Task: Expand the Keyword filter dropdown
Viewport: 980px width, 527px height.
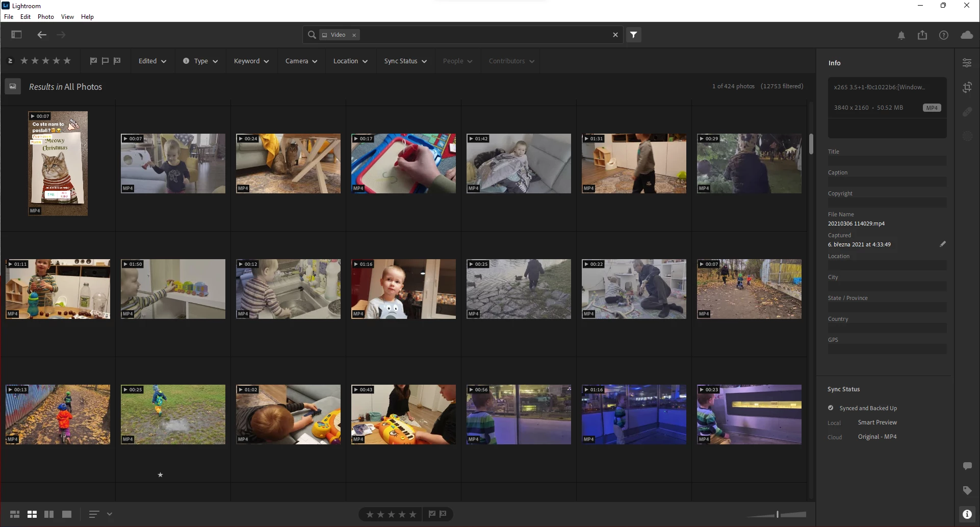Action: [251, 61]
